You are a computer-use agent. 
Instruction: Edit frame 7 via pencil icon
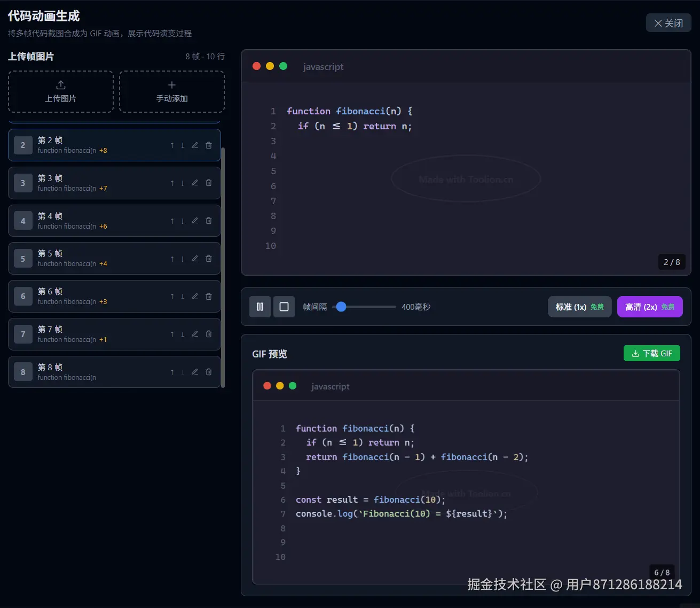[195, 334]
